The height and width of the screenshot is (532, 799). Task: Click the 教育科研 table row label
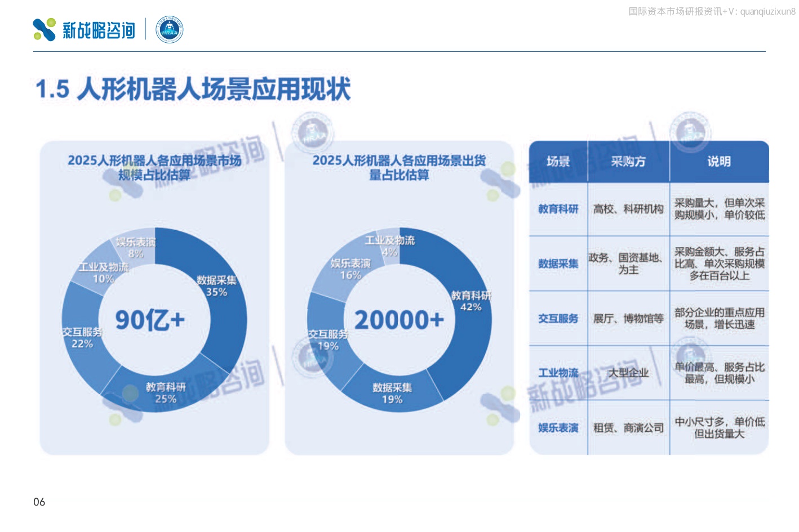tap(558, 209)
